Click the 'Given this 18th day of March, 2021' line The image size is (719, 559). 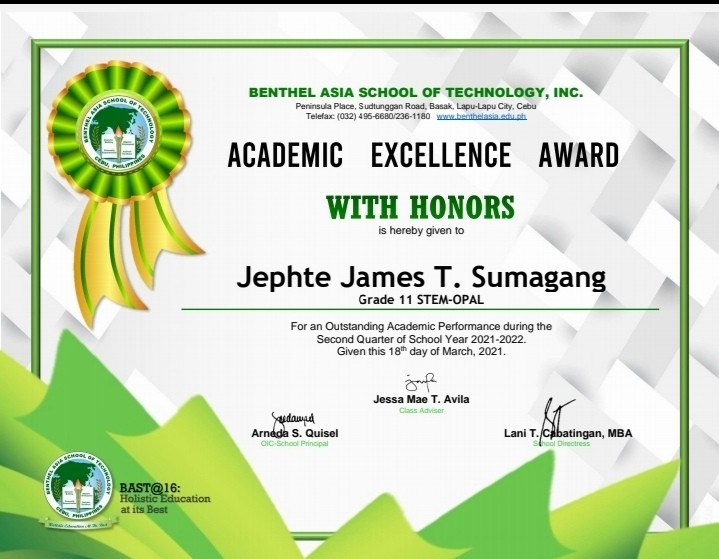click(421, 352)
